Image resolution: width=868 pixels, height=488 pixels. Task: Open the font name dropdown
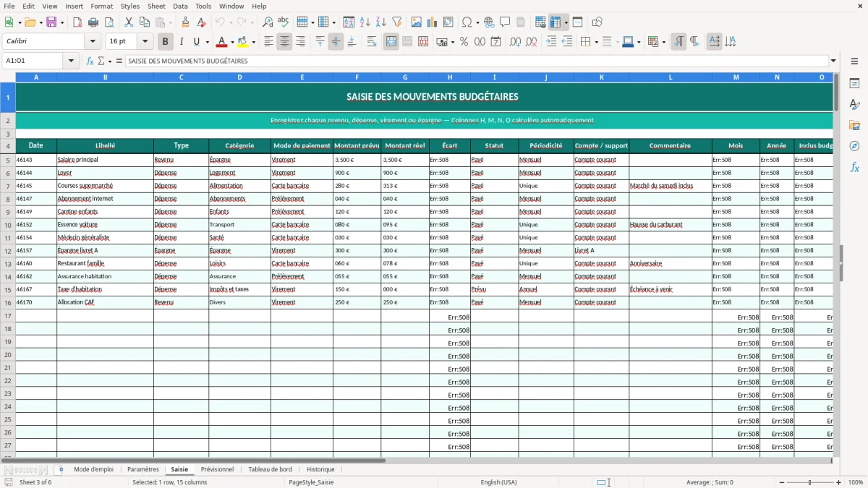[x=93, y=42]
